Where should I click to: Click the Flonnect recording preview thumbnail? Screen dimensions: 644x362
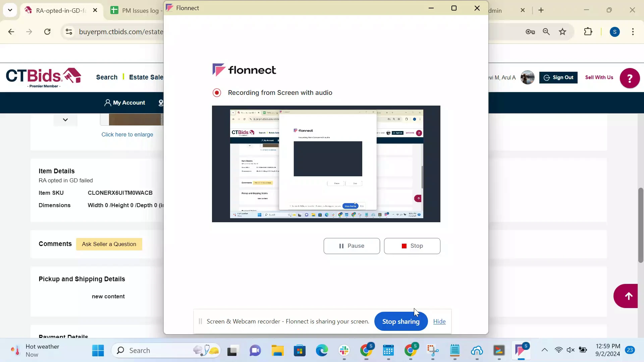326,164
